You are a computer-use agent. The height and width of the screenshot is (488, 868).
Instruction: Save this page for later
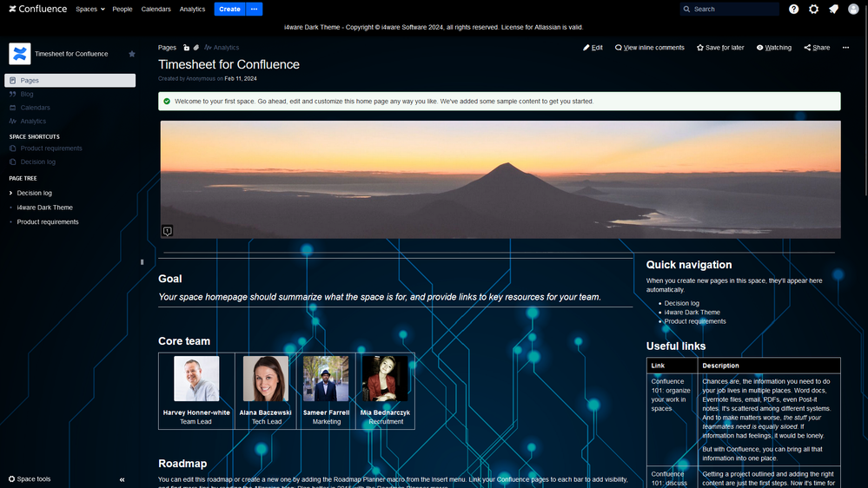point(720,48)
